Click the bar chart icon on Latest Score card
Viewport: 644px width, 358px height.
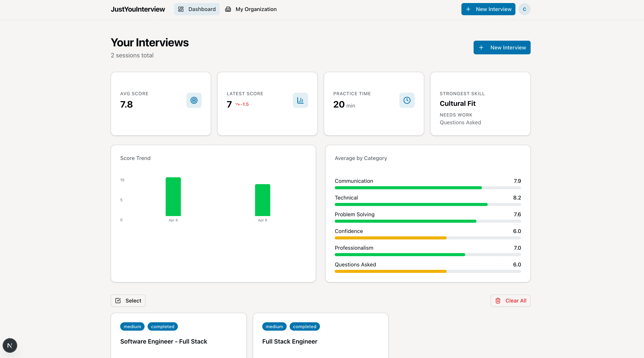[x=300, y=100]
